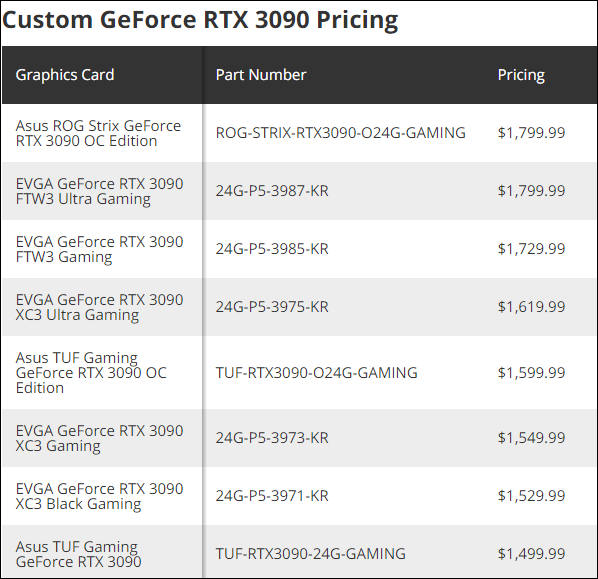Click the $1,529.99 price

pyautogui.click(x=531, y=496)
